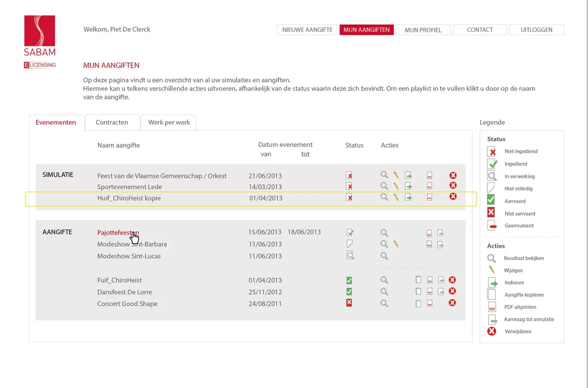Image resolution: width=588 pixels, height=388 pixels.
Task: Print PDF of Modeshow Sint-Barbara
Action: coord(429,244)
